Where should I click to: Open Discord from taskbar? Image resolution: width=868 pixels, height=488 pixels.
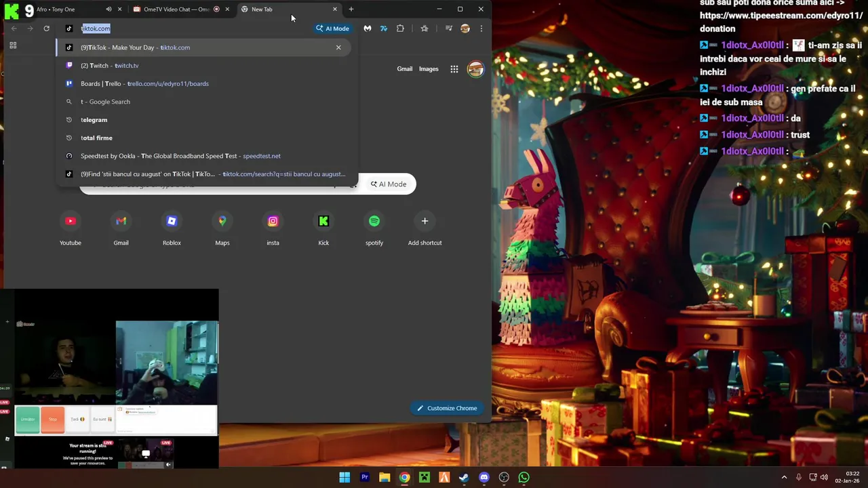(484, 477)
